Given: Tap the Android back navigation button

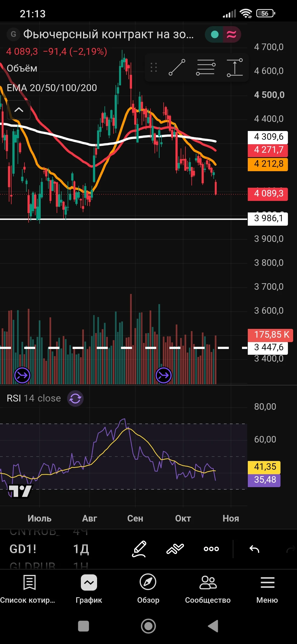Looking at the screenshot, I should point(213,626).
